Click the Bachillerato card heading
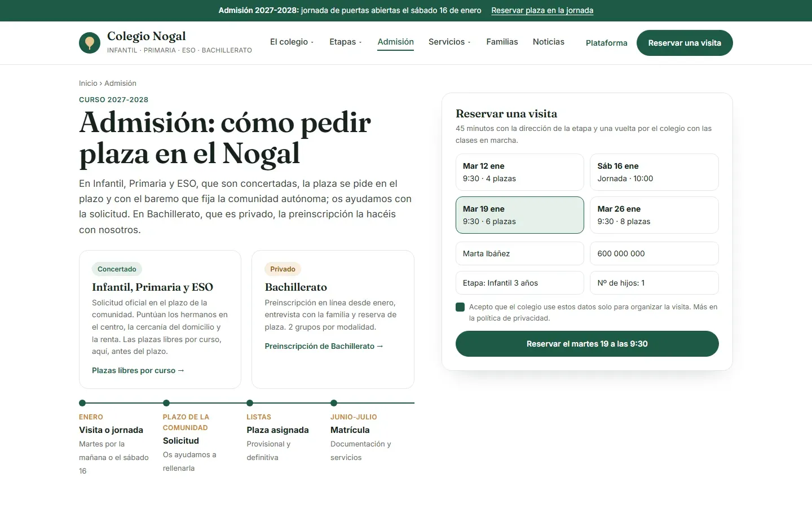This screenshot has width=812, height=508. [296, 287]
